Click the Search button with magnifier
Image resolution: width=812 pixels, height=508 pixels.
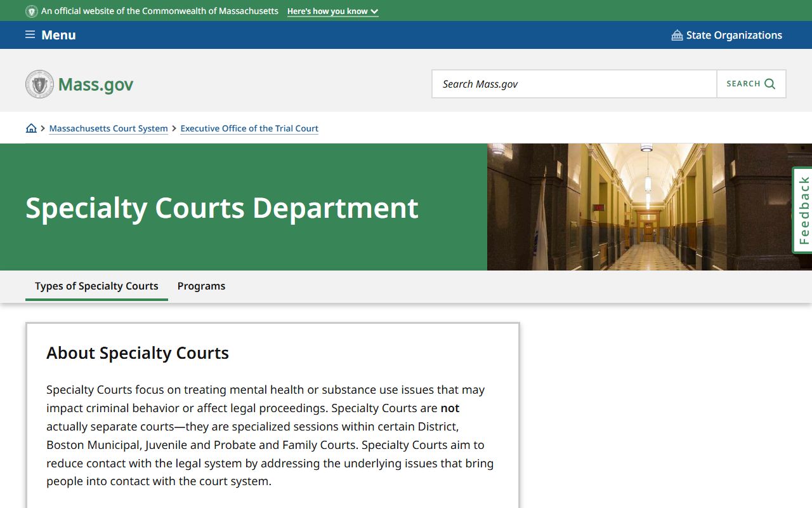[x=751, y=84]
